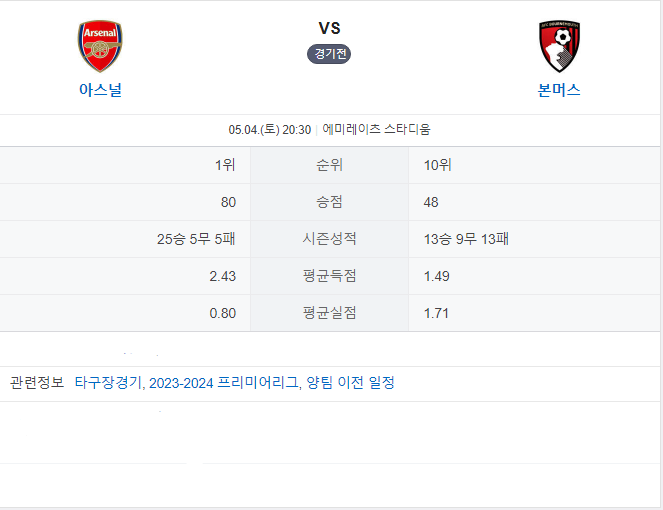Click the Arsenal club crest logo
The height and width of the screenshot is (510, 663).
100,46
